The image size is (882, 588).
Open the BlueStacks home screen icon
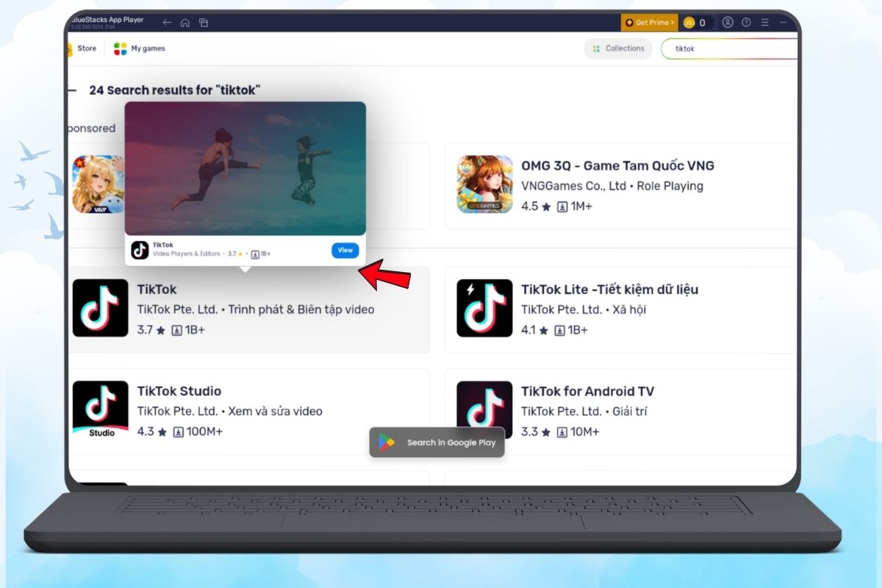click(x=186, y=23)
